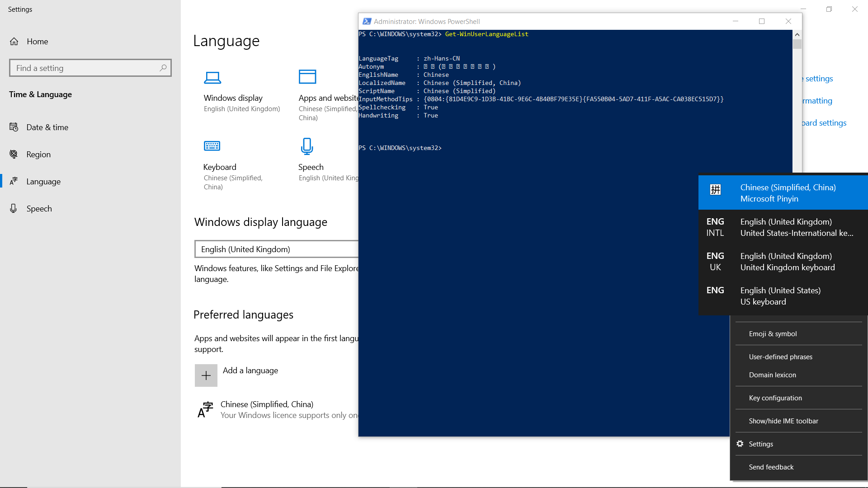This screenshot has width=868, height=488.
Task: Open Keyboard tile text link
Action: (x=220, y=167)
